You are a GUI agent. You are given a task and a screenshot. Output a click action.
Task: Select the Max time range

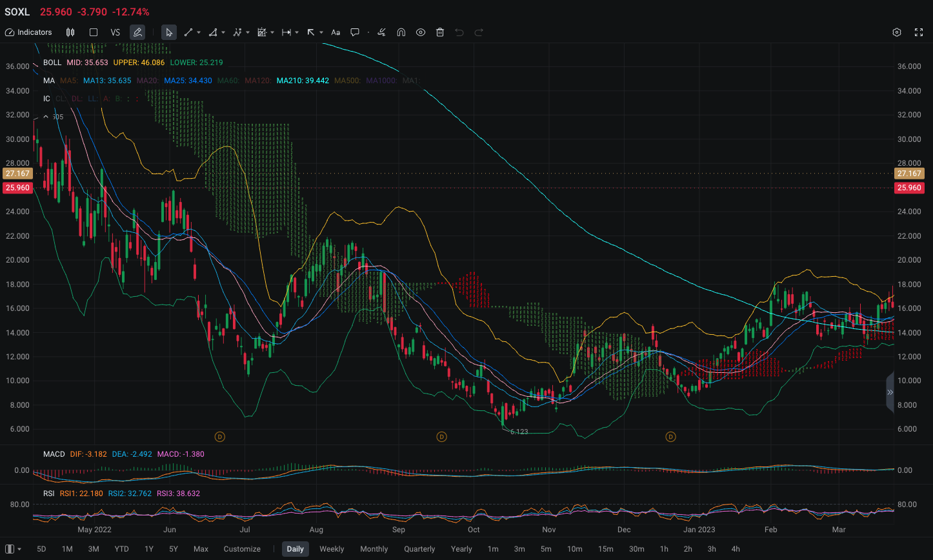tap(201, 549)
